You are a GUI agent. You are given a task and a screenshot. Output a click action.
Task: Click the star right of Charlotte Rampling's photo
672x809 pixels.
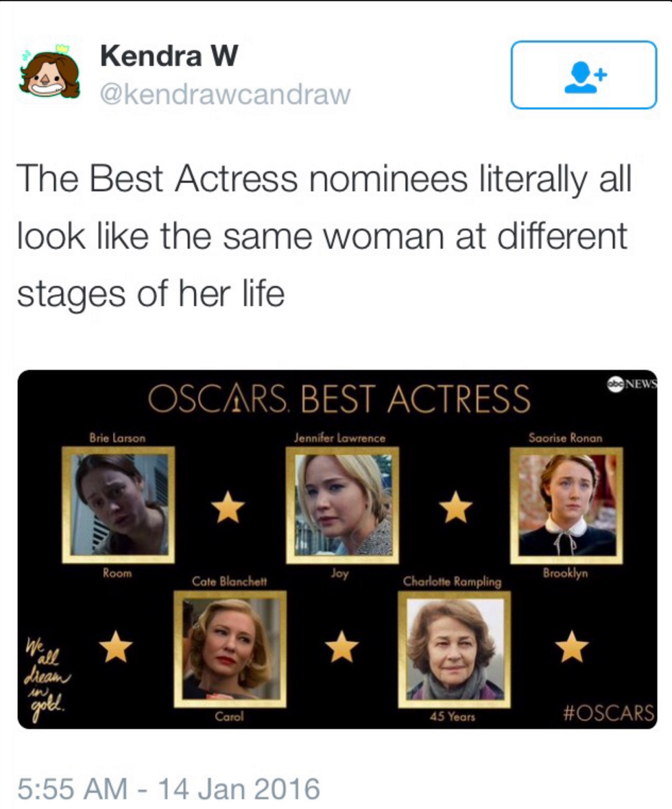tap(571, 648)
